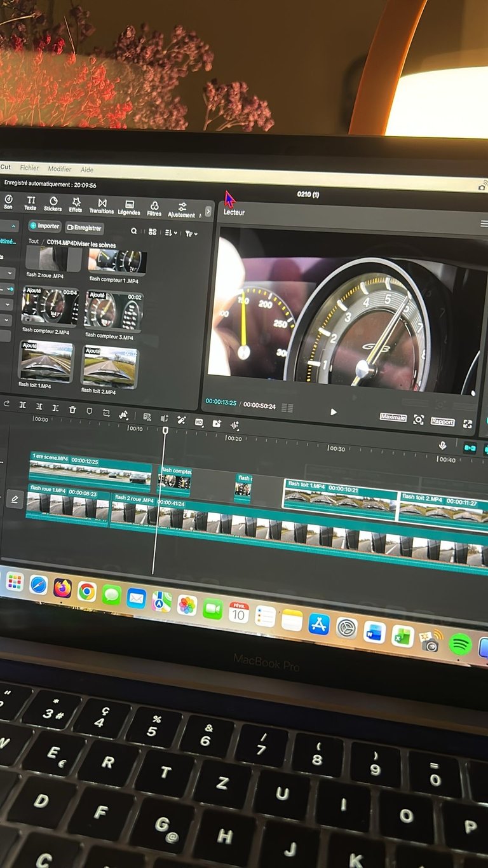Select the flash compteur 1 .MP4 thumbnail
The image size is (488, 868).
click(118, 261)
